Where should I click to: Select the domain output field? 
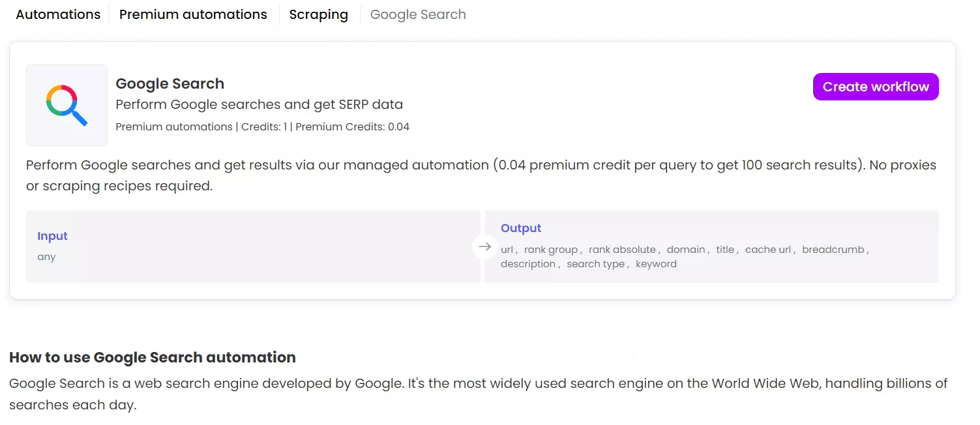coord(686,249)
